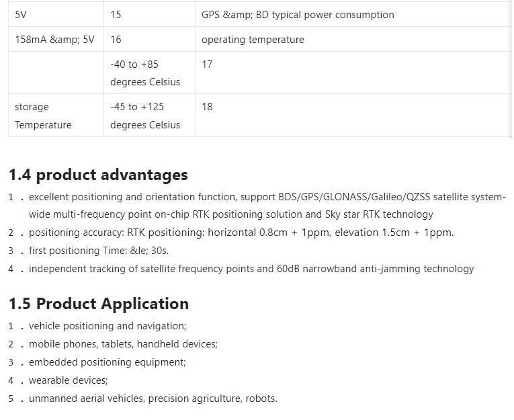
Task: Select the 'operating temperature' table cell
Action: pos(353,40)
